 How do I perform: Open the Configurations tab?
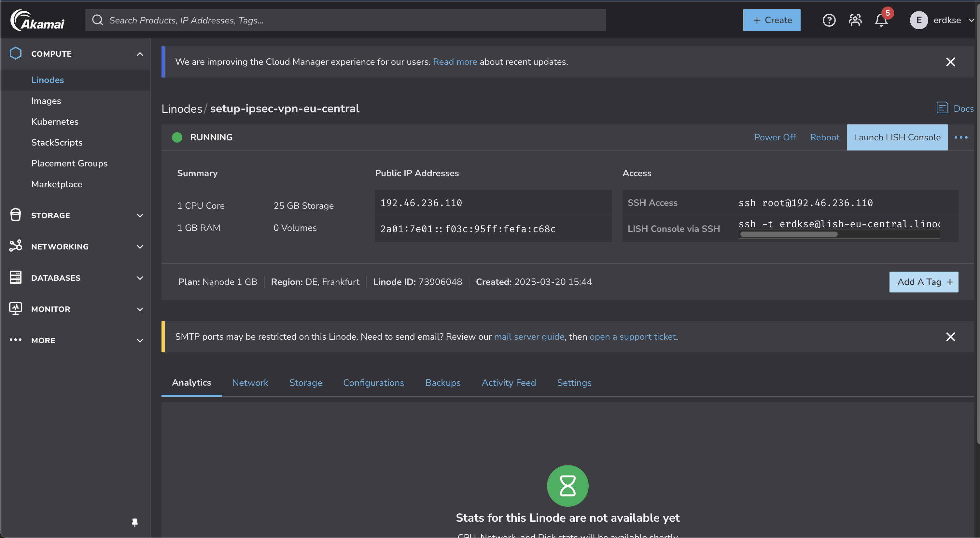[x=373, y=383]
